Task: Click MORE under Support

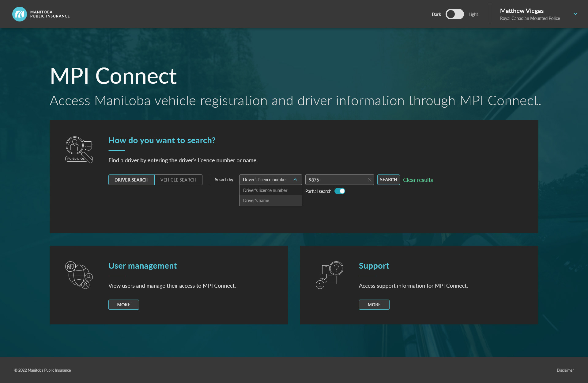Action: coord(374,304)
